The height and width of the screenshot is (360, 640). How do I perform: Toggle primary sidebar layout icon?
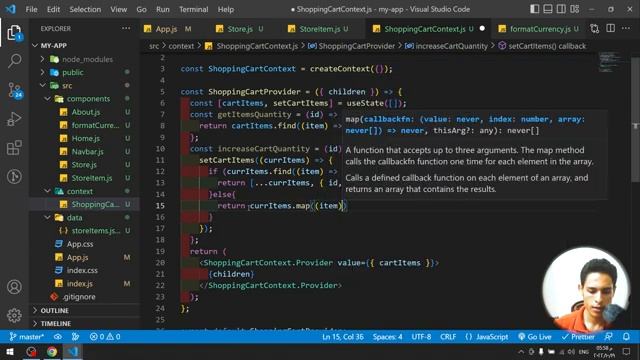(x=534, y=9)
